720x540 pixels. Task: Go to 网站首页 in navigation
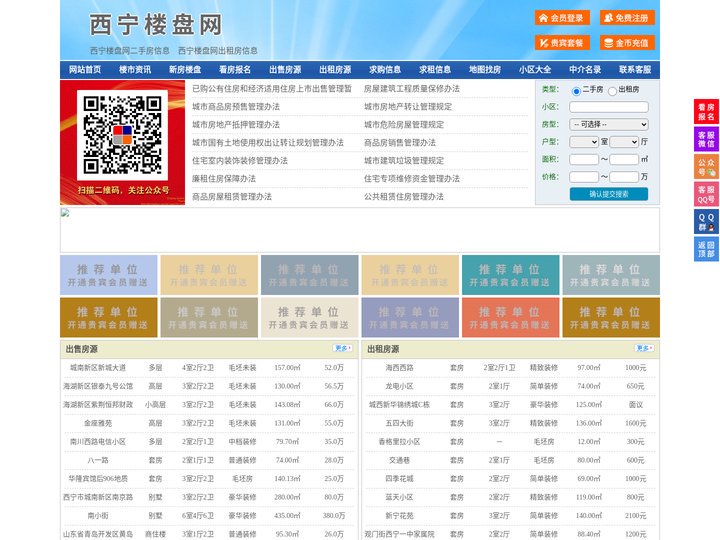[x=85, y=70]
